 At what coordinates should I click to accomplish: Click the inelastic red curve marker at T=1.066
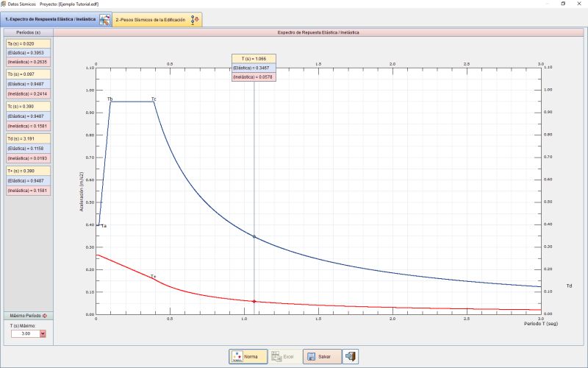pyautogui.click(x=254, y=301)
